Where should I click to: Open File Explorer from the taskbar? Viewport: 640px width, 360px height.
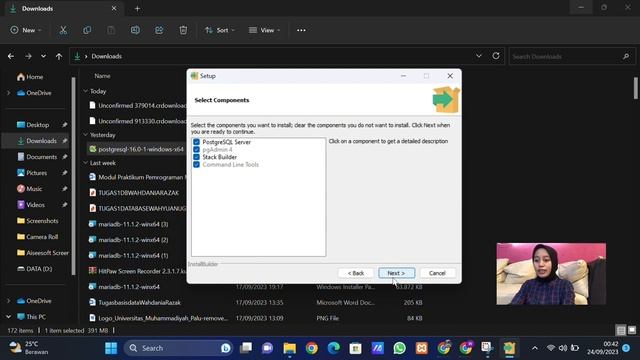(290, 348)
